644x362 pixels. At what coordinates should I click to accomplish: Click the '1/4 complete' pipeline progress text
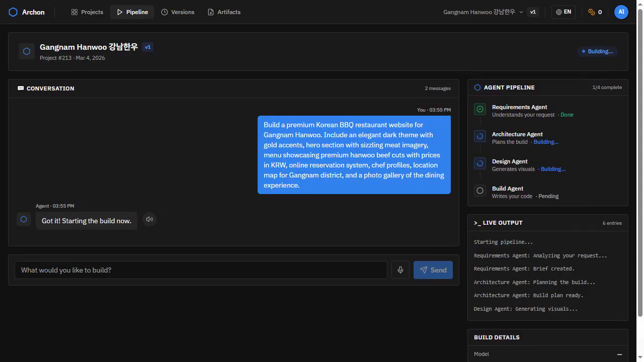607,87
